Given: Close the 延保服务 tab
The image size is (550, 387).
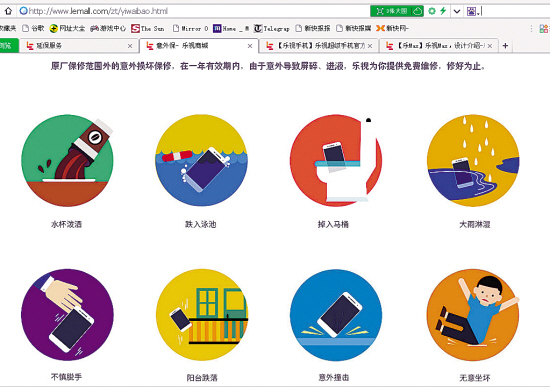Looking at the screenshot, I should pyautogui.click(x=130, y=46).
